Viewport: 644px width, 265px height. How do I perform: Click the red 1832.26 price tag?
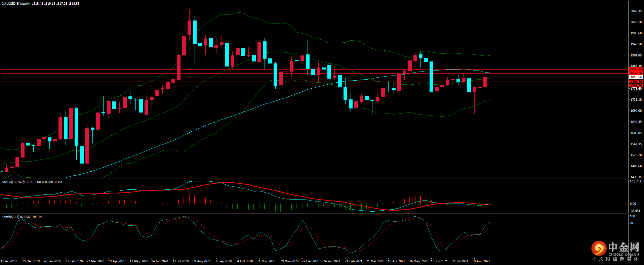(x=636, y=73)
